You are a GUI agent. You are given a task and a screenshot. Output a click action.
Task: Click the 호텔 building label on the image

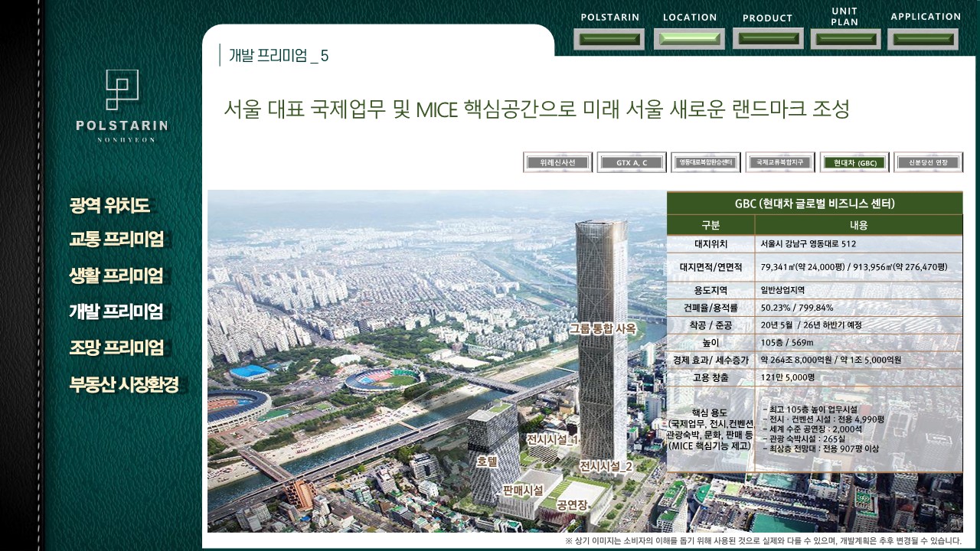coord(487,462)
